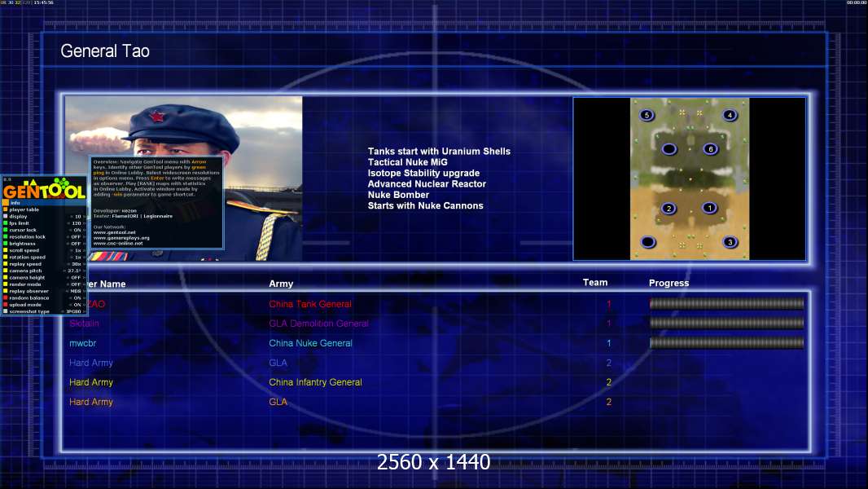Change the rotation speed 1x value
868x489 pixels.
click(78, 257)
